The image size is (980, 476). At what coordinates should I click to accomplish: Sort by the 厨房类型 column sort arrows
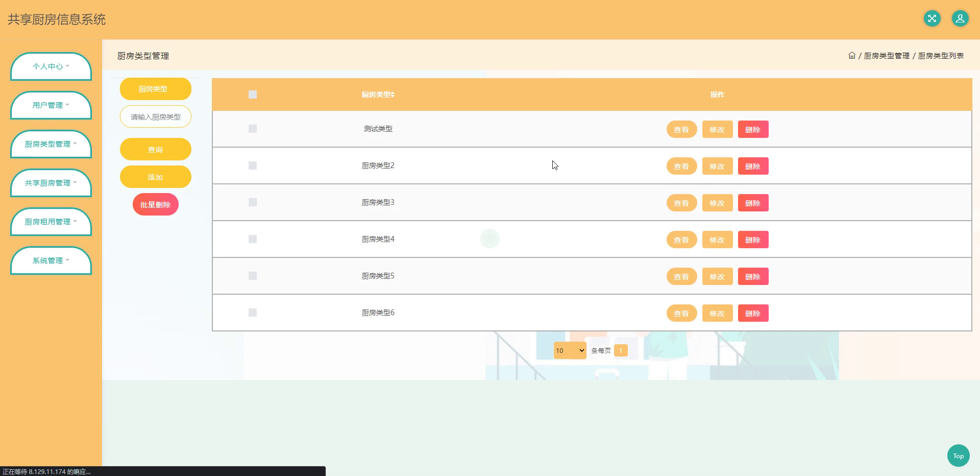(393, 94)
